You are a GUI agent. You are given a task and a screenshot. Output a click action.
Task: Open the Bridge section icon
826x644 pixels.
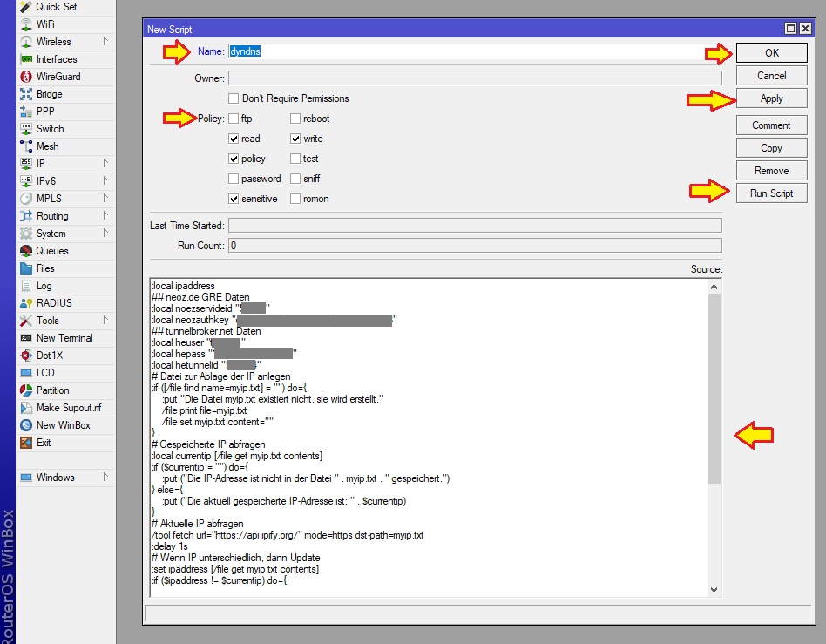click(x=26, y=94)
